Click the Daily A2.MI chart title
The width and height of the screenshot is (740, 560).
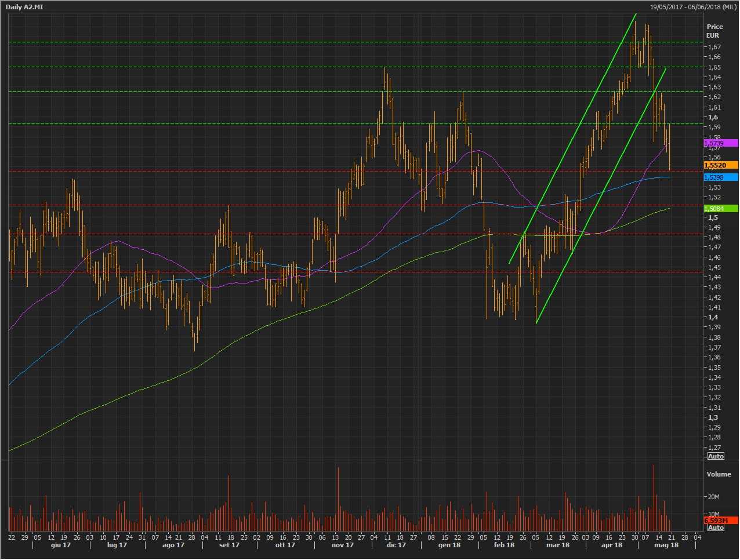24,7
